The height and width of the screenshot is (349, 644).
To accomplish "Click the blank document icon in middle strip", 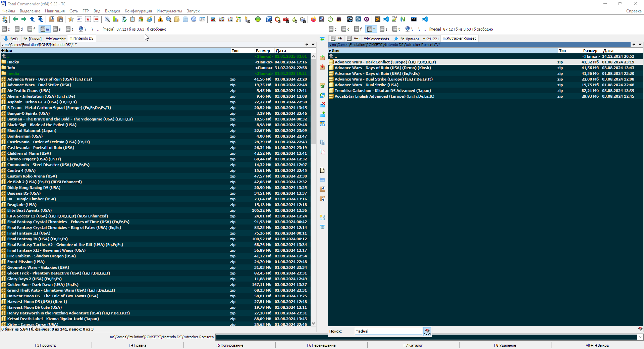I will coord(322,170).
